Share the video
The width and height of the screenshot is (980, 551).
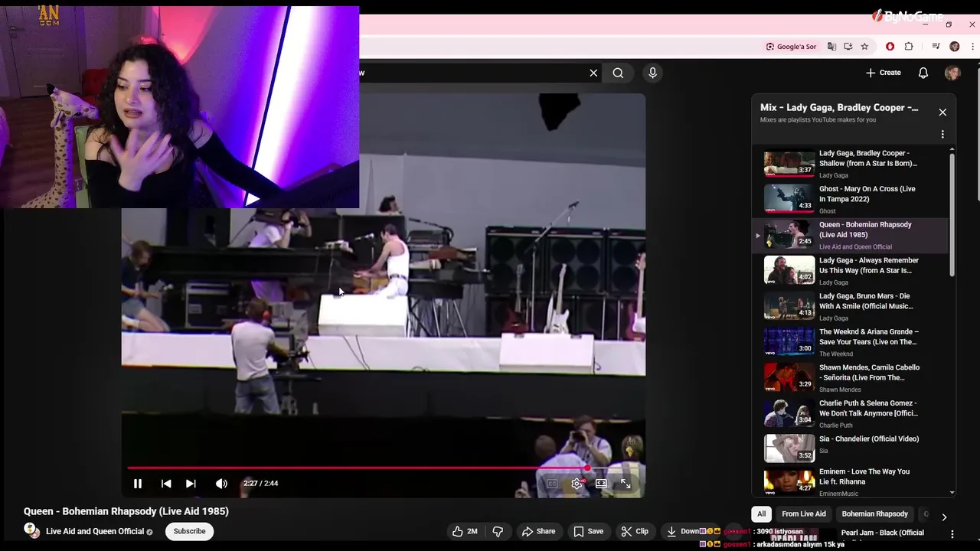[x=538, y=531]
